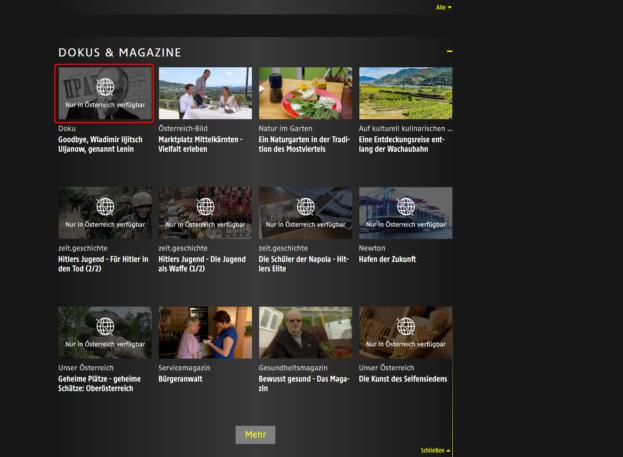This screenshot has height=457, width=623.
Task: Click globe icon on Kunst des Seifensiedens thumbnail
Action: coord(405,327)
